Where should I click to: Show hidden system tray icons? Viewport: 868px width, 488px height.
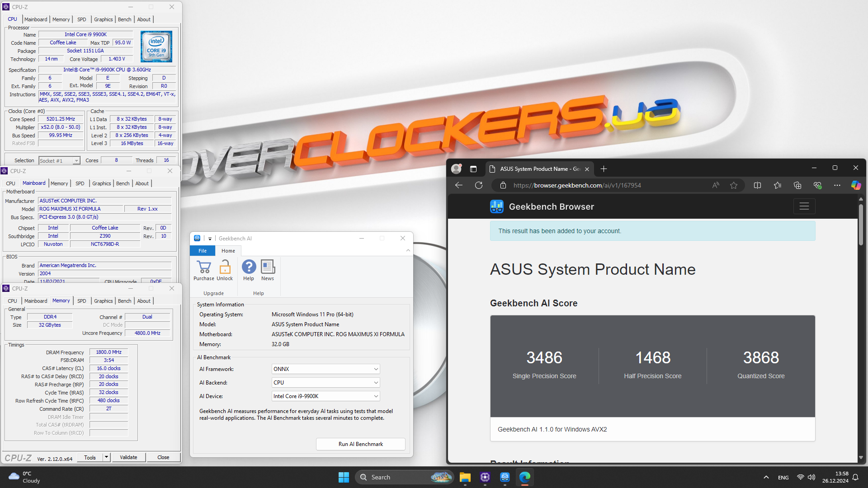pos(766,477)
